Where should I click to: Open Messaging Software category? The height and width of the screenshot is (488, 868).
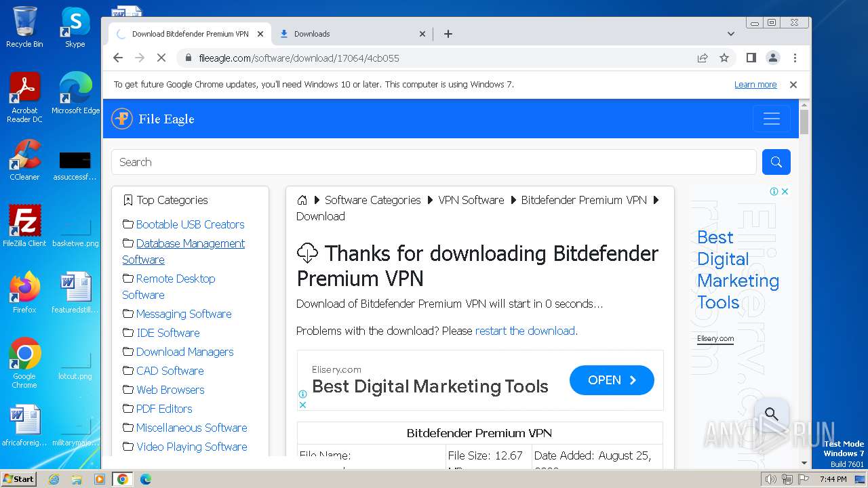184,314
